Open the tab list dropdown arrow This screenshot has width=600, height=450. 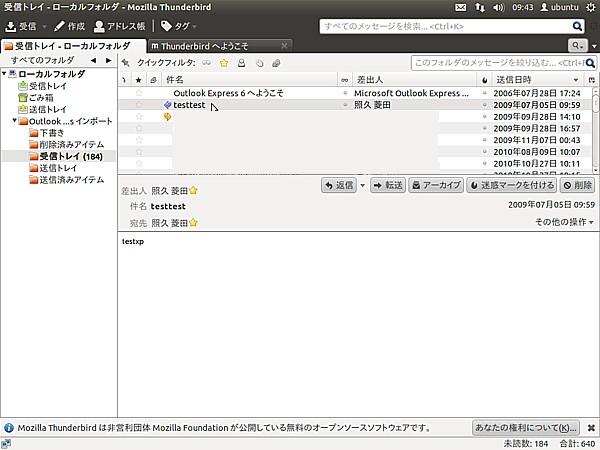point(594,46)
